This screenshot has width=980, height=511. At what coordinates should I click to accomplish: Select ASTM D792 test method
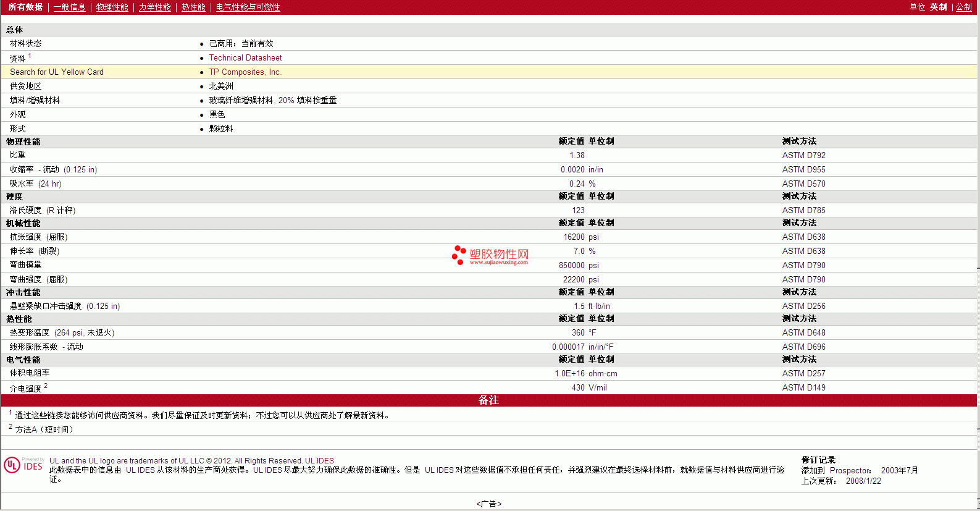pyautogui.click(x=803, y=155)
